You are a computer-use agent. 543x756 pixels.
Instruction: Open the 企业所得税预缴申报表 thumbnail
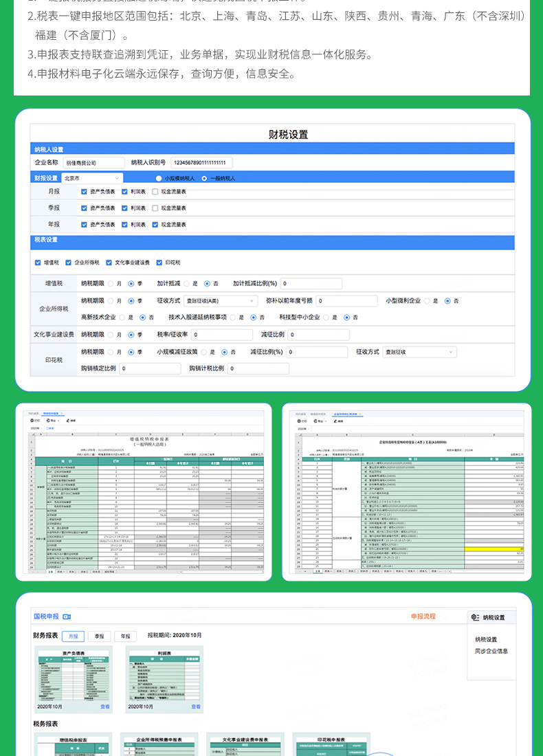click(159, 746)
